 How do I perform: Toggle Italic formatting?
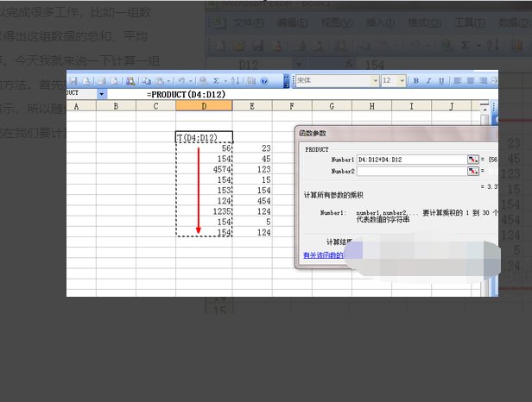click(429, 81)
